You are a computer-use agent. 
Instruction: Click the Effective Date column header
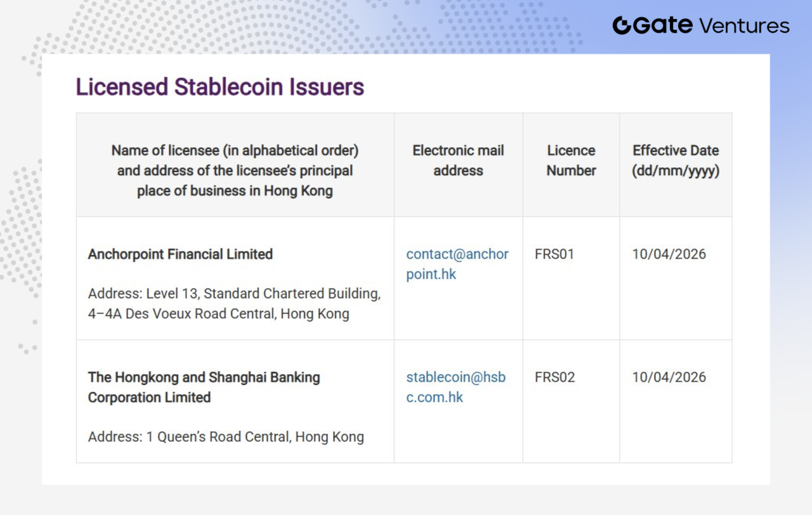tap(676, 160)
